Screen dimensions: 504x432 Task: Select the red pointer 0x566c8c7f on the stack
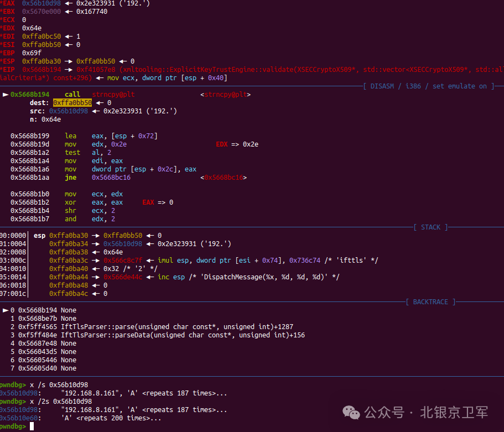(123, 261)
